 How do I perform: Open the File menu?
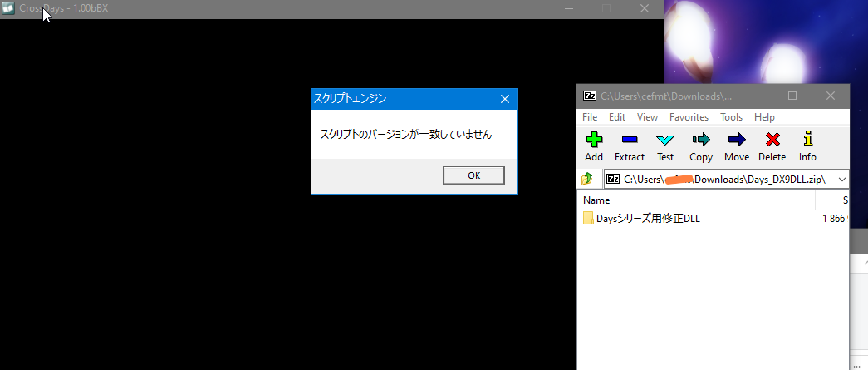tap(590, 117)
